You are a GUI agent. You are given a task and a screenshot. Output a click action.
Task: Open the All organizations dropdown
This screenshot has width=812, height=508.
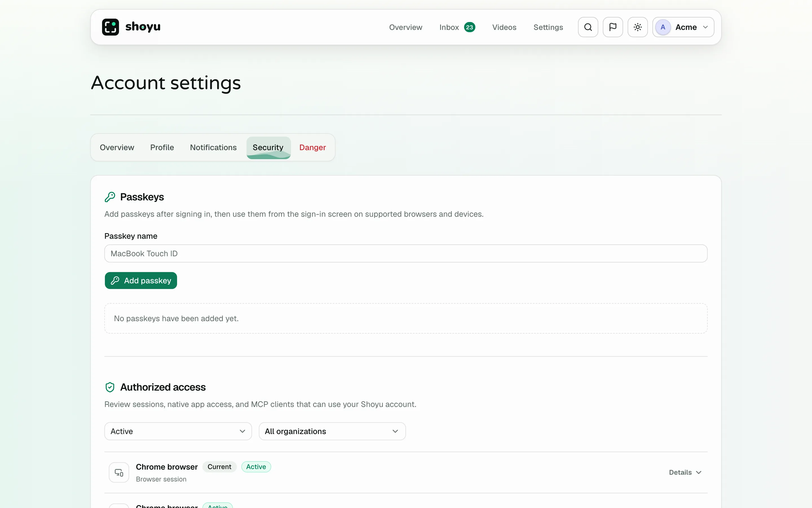[x=332, y=431]
